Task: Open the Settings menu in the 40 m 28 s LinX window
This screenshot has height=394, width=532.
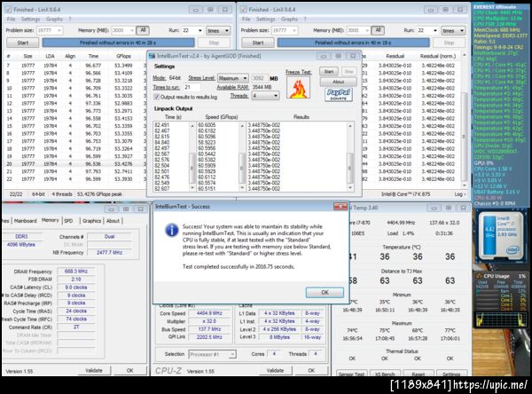Action: (x=30, y=19)
